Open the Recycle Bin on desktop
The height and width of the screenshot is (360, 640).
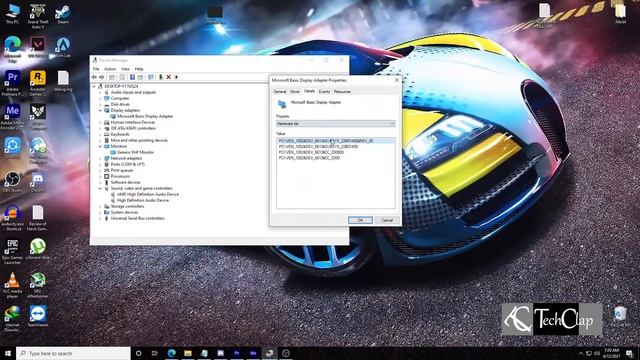[x=620, y=316]
